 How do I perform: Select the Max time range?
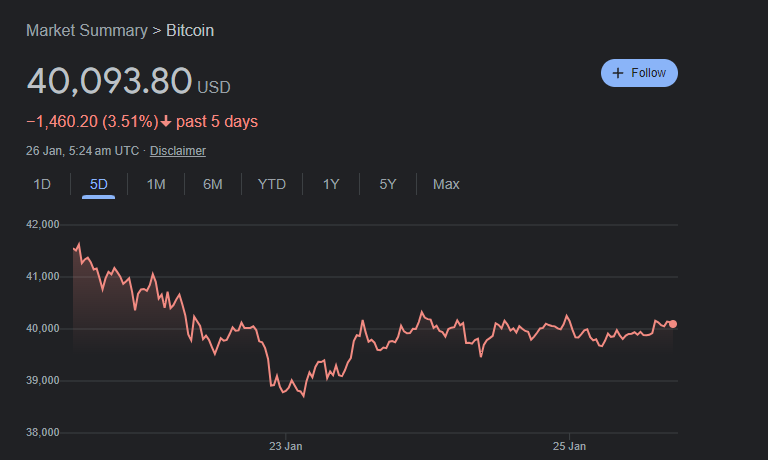[446, 184]
